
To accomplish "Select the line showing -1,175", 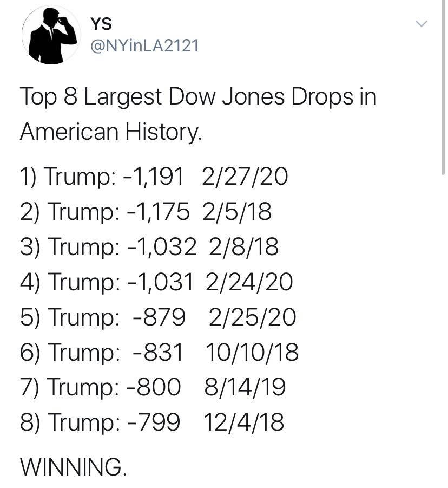I will 146,212.
